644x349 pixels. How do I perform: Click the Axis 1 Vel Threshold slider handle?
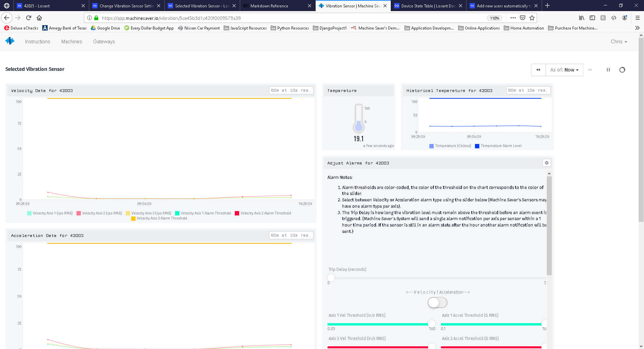click(432, 324)
